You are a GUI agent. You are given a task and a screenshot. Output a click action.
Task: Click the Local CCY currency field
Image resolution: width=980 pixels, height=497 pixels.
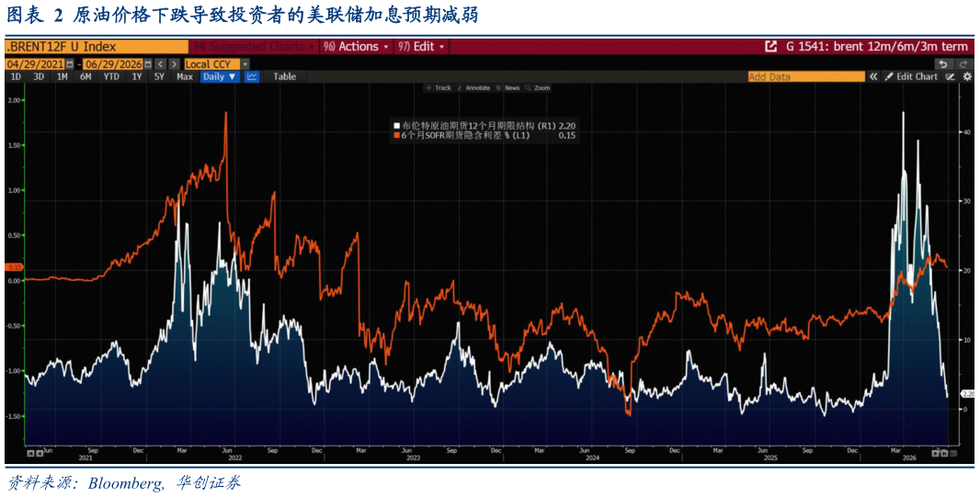pyautogui.click(x=212, y=63)
